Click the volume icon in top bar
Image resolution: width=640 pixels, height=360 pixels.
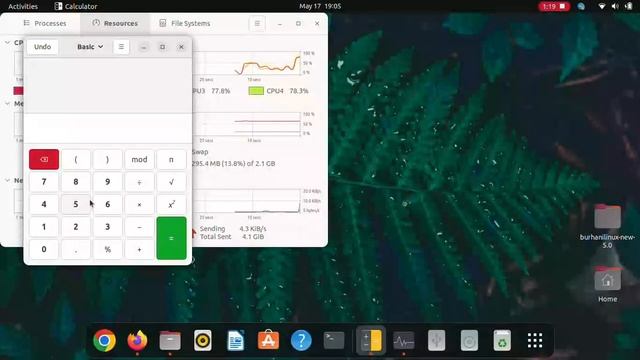point(615,6)
